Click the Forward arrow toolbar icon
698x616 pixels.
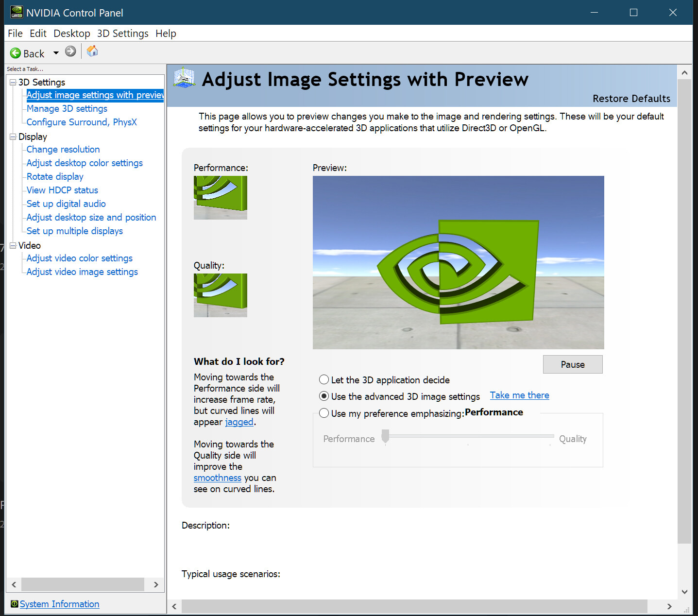click(x=70, y=51)
